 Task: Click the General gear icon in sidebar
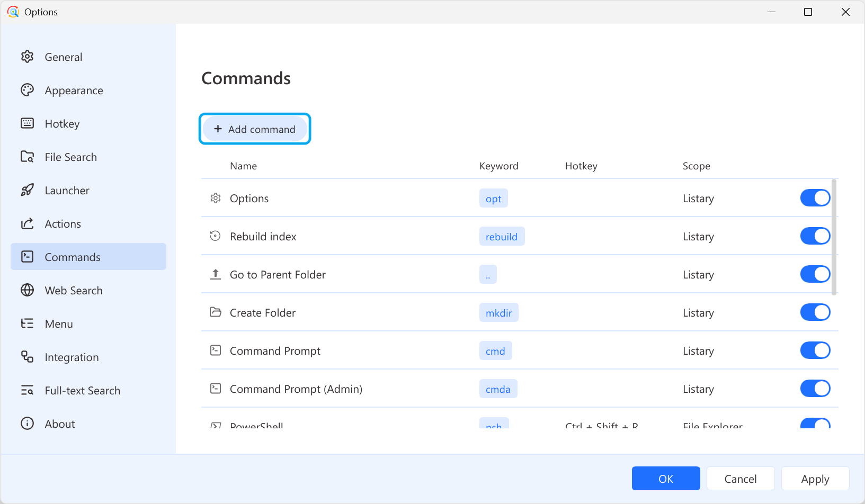(27, 57)
